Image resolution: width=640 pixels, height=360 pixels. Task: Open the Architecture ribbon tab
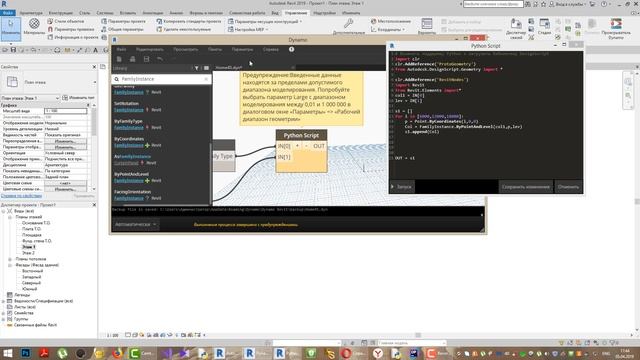click(x=31, y=13)
